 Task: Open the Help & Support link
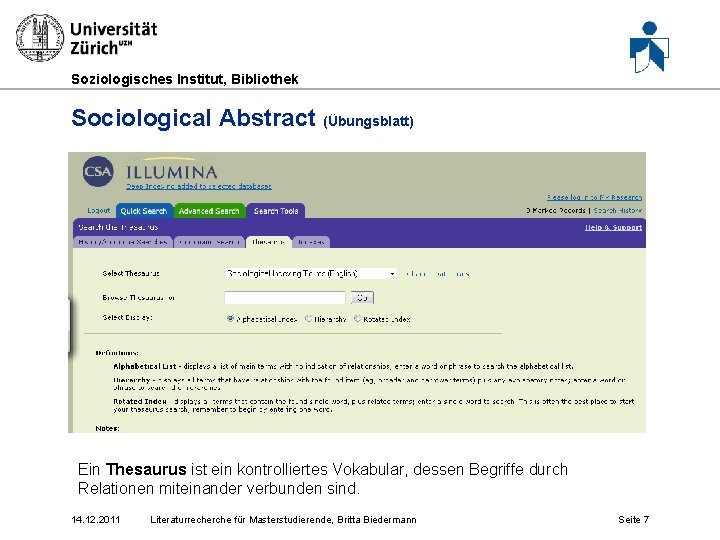(613, 227)
